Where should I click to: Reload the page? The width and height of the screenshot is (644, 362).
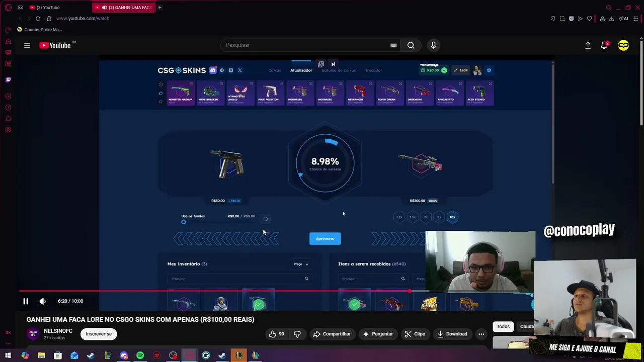[x=38, y=19]
